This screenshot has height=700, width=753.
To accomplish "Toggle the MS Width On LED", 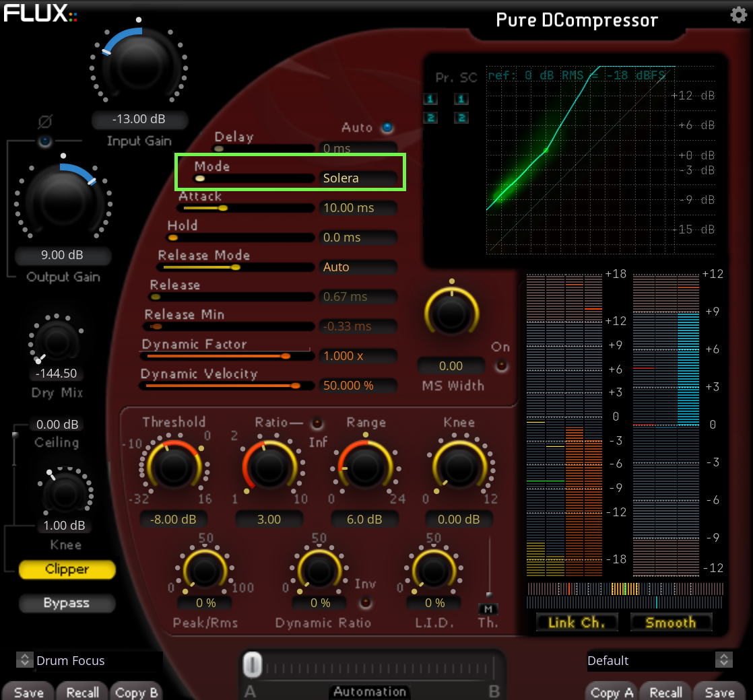I will [x=501, y=365].
